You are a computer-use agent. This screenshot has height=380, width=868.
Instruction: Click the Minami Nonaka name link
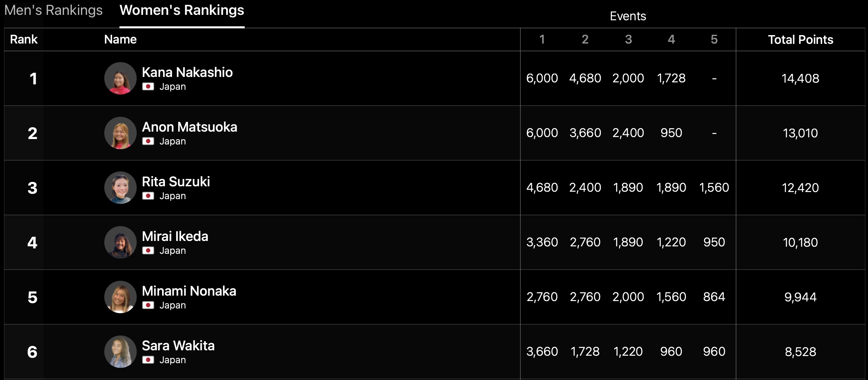tap(189, 291)
